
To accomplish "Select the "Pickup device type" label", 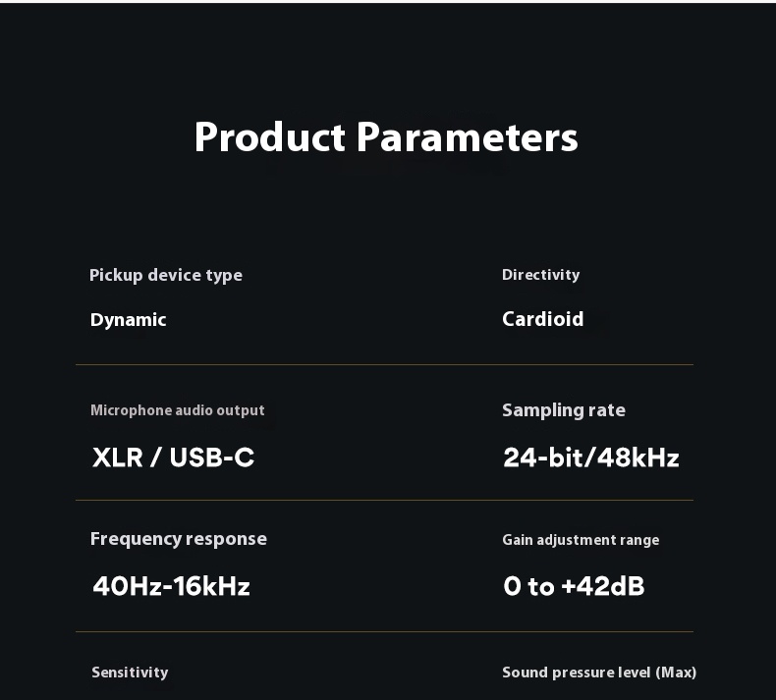I will [165, 275].
